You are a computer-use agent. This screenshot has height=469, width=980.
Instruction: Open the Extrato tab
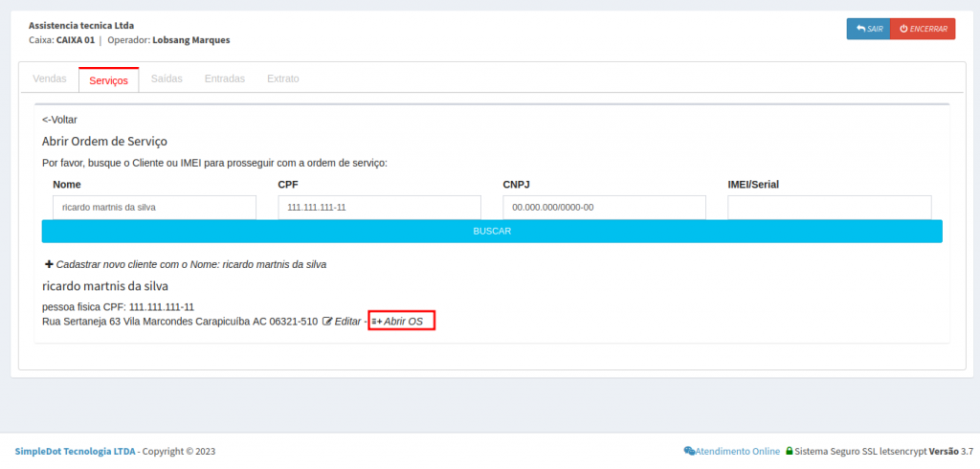coord(282,79)
